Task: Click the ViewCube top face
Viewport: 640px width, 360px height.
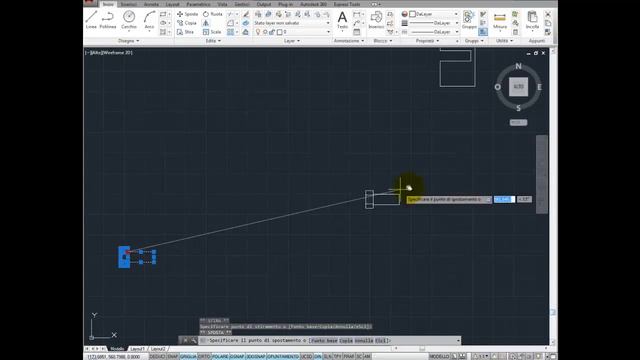Action: [x=518, y=87]
